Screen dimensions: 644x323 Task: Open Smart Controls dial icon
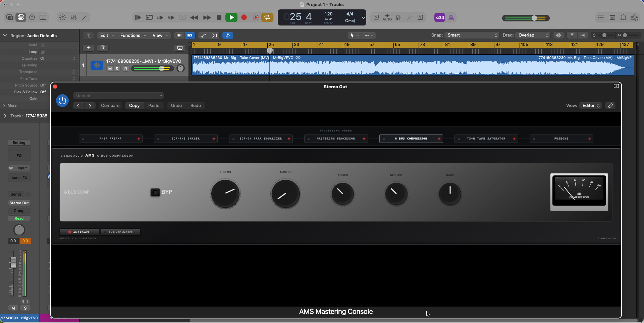point(62,17)
